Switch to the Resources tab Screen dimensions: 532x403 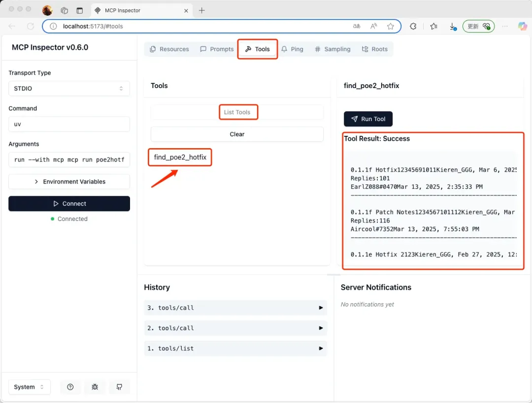[x=169, y=49]
